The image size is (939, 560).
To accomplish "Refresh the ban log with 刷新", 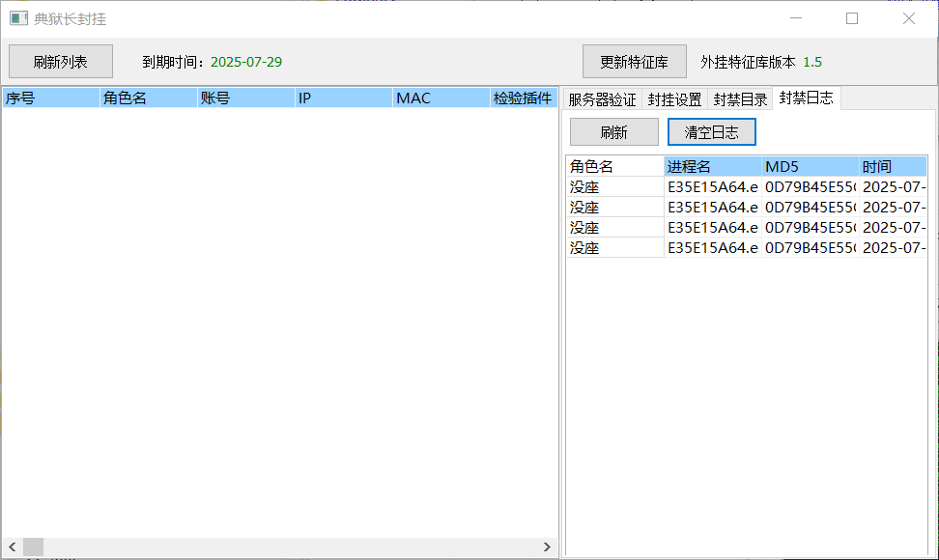I will pyautogui.click(x=613, y=132).
